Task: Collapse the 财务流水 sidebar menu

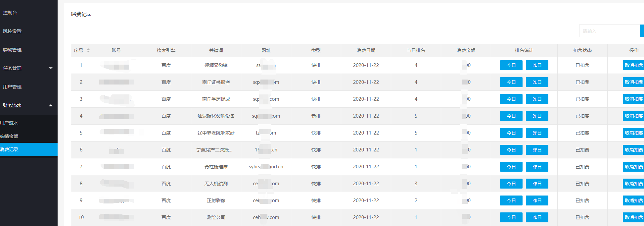Action: pyautogui.click(x=28, y=105)
